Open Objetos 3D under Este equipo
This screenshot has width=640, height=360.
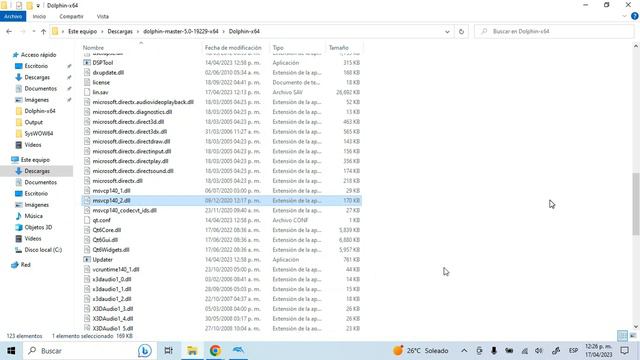click(38, 227)
